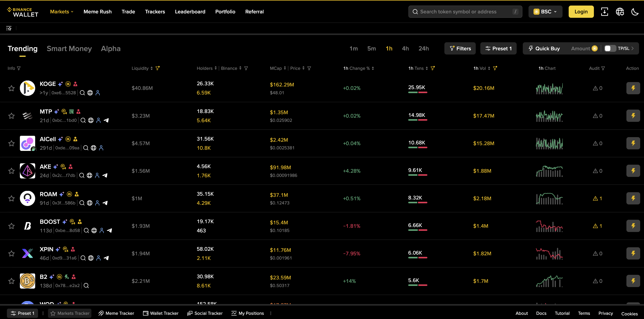
Task: Open Wallet Tracker in bottom bar
Action: [160, 313]
